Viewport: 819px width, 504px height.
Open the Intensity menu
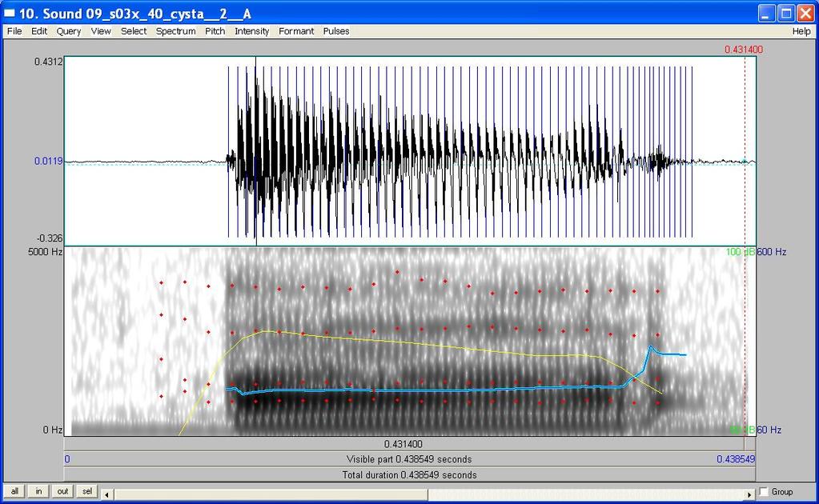[x=251, y=31]
